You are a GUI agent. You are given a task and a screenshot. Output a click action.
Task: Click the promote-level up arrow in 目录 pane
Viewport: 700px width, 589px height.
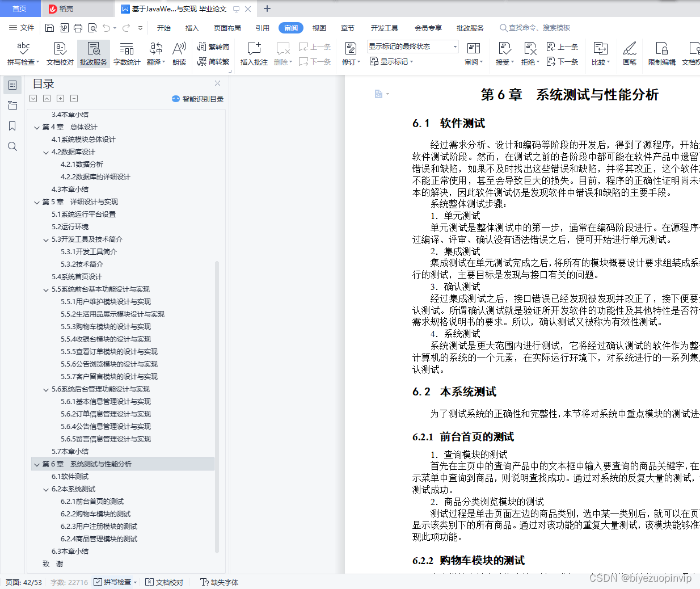point(47,98)
